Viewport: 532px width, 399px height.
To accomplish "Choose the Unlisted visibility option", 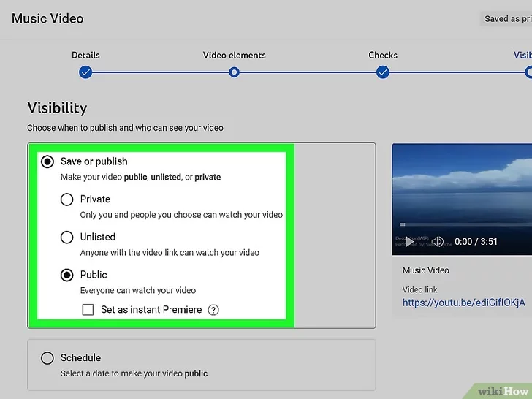I will (x=67, y=237).
